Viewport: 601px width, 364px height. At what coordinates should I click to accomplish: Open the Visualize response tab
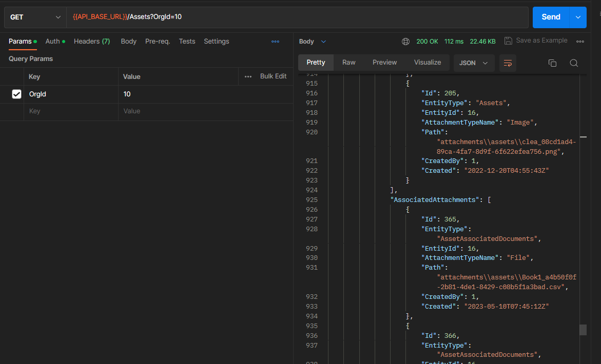(x=427, y=63)
